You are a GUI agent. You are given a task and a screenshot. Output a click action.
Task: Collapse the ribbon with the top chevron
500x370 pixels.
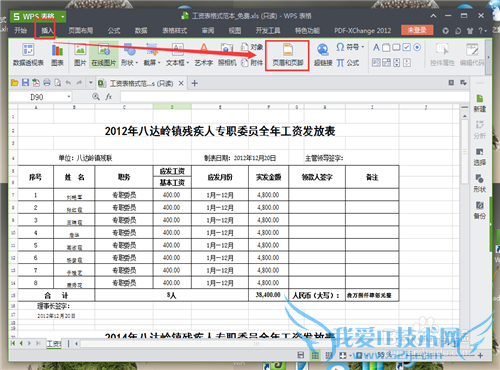point(433,16)
